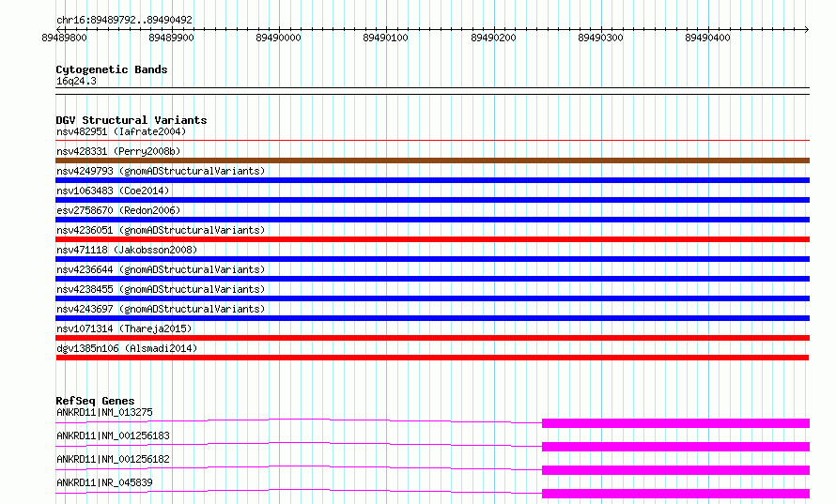The height and width of the screenshot is (504, 836).
Task: Click ruler position 89490100
Action: [385, 38]
